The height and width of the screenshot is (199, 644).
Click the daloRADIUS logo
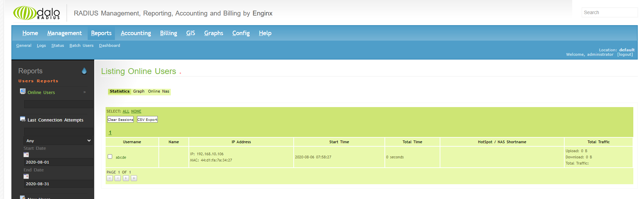pos(37,13)
